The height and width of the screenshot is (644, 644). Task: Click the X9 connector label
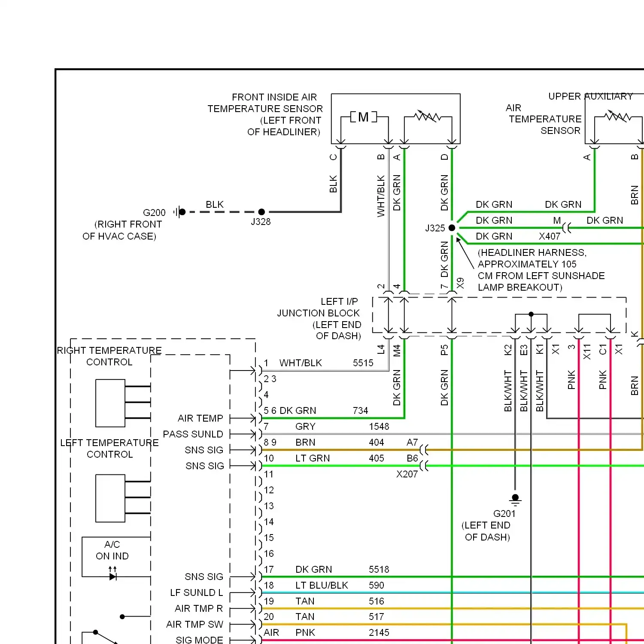[460, 283]
